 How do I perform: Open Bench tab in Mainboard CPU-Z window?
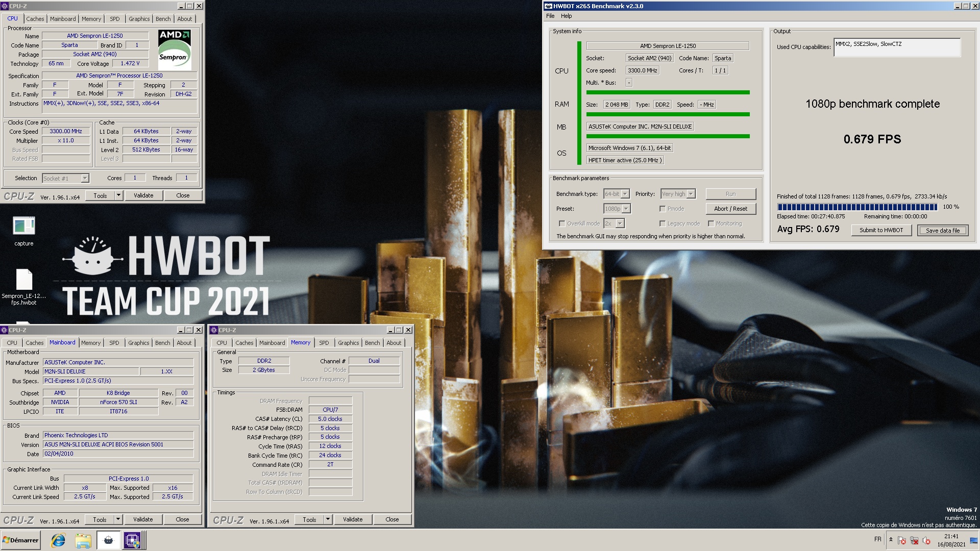(163, 343)
